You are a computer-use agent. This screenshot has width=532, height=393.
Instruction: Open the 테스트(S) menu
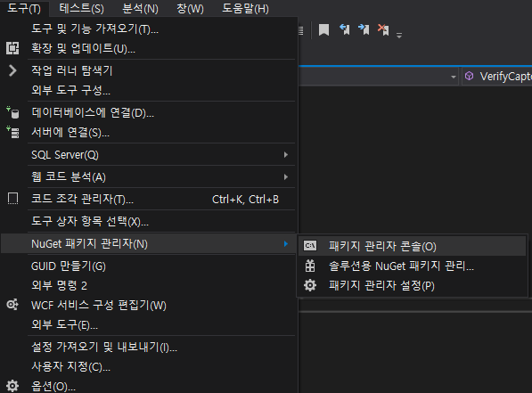coord(81,8)
